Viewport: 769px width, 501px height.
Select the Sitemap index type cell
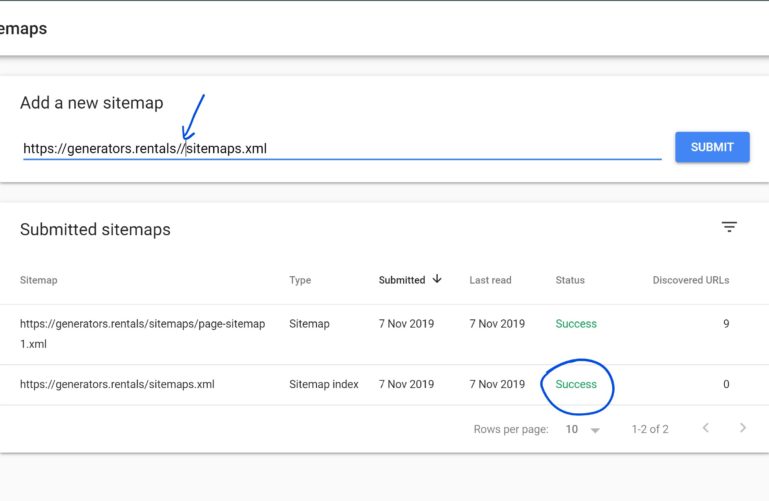click(x=323, y=384)
